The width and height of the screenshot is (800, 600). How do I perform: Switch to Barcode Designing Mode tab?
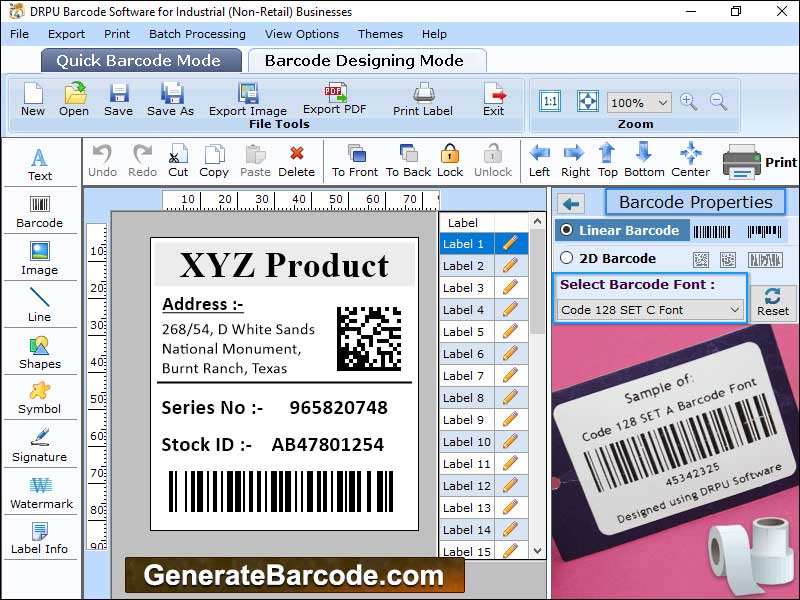click(364, 60)
